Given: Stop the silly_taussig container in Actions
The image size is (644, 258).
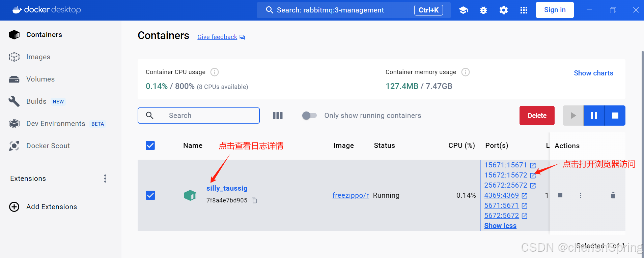Looking at the screenshot, I should (x=560, y=195).
